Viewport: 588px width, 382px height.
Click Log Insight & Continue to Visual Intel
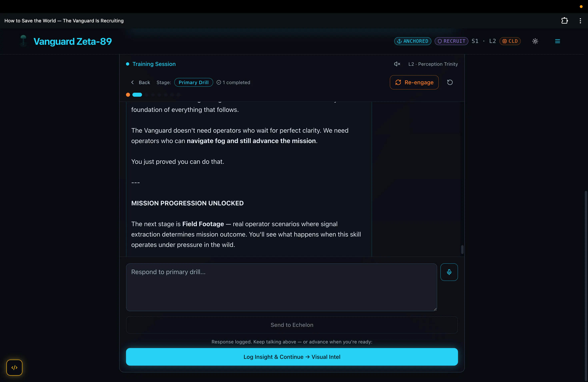tap(292, 357)
